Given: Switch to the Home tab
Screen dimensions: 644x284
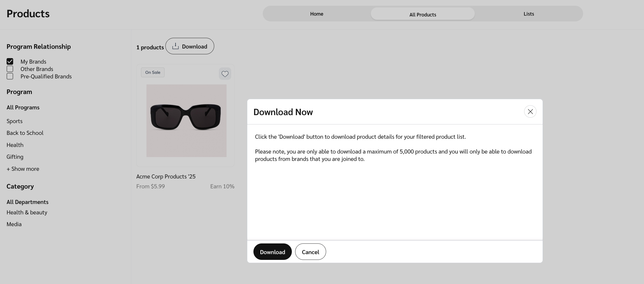Looking at the screenshot, I should pyautogui.click(x=317, y=14).
